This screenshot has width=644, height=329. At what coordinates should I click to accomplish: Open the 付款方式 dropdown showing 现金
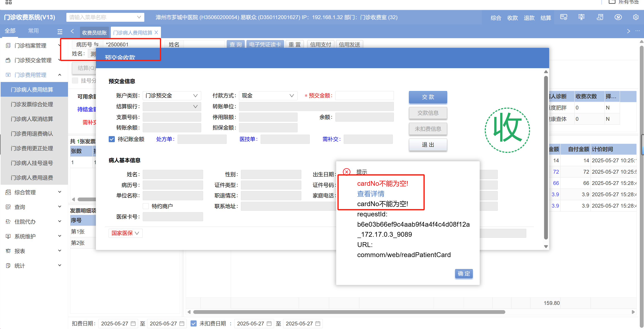[268, 96]
